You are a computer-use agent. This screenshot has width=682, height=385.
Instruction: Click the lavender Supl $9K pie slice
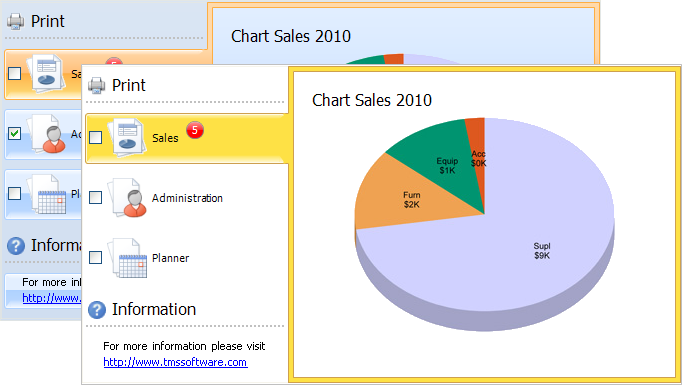coord(522,244)
